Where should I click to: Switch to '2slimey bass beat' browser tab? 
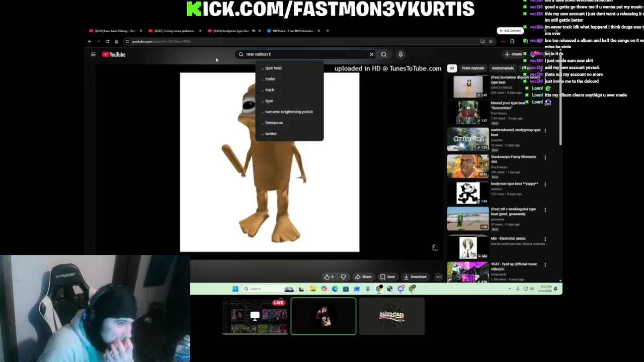click(x=115, y=31)
